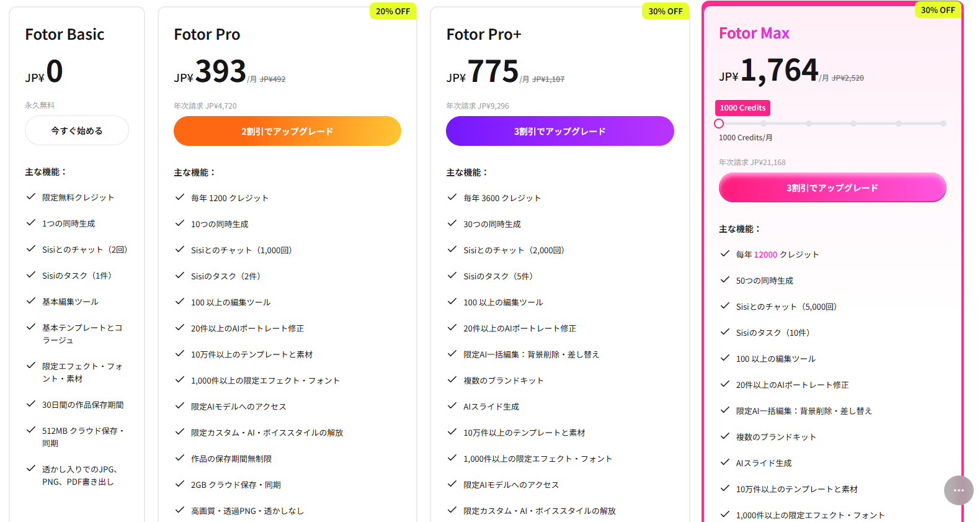
Task: Click the strikethrough price JP¥2,520
Action: 847,77
